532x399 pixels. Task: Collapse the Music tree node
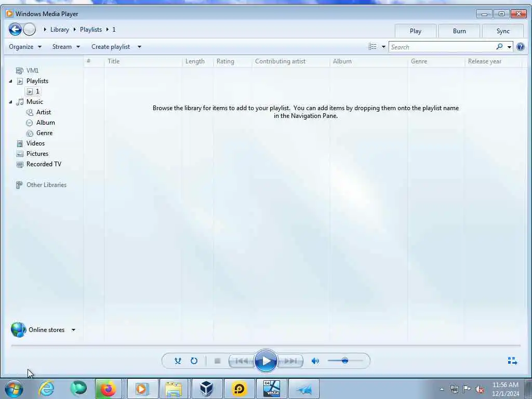point(10,102)
